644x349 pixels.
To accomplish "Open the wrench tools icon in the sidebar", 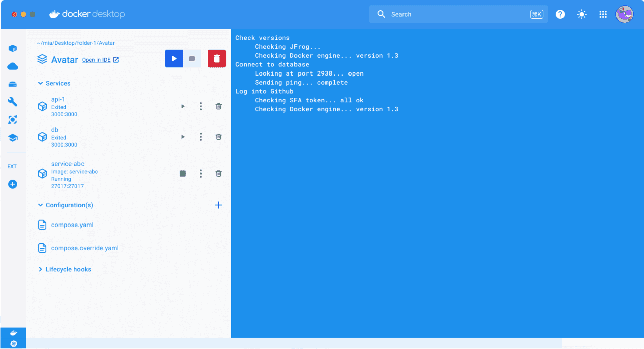I will 13,102.
